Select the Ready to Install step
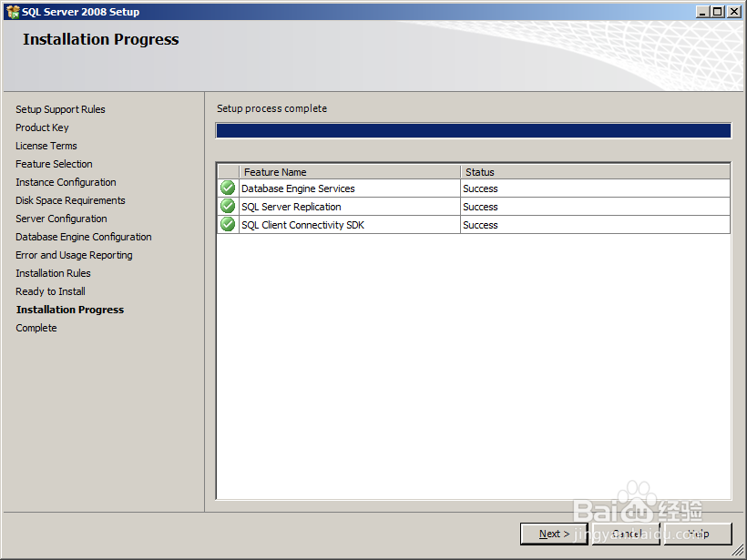 (50, 291)
